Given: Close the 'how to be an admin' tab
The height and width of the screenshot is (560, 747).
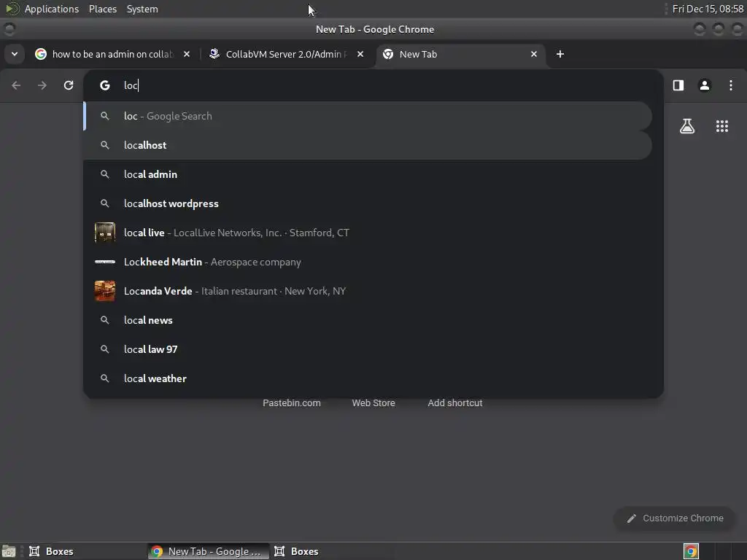Looking at the screenshot, I should pyautogui.click(x=187, y=54).
